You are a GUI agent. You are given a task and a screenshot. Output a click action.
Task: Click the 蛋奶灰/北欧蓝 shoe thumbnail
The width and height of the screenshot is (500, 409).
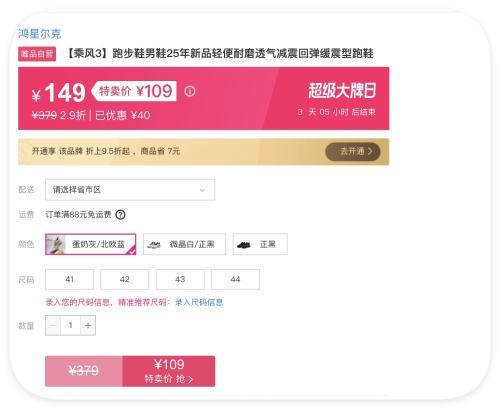[x=56, y=244]
